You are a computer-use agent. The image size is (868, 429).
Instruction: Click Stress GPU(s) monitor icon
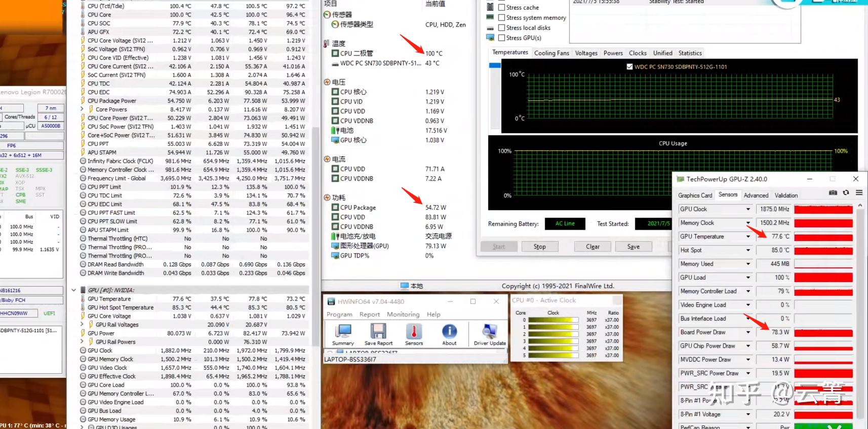(x=490, y=38)
